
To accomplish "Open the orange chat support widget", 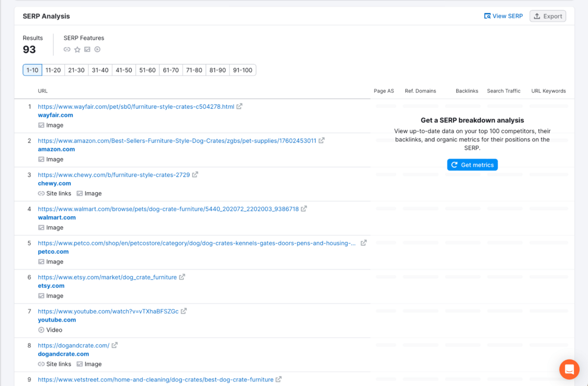I will 569,369.
